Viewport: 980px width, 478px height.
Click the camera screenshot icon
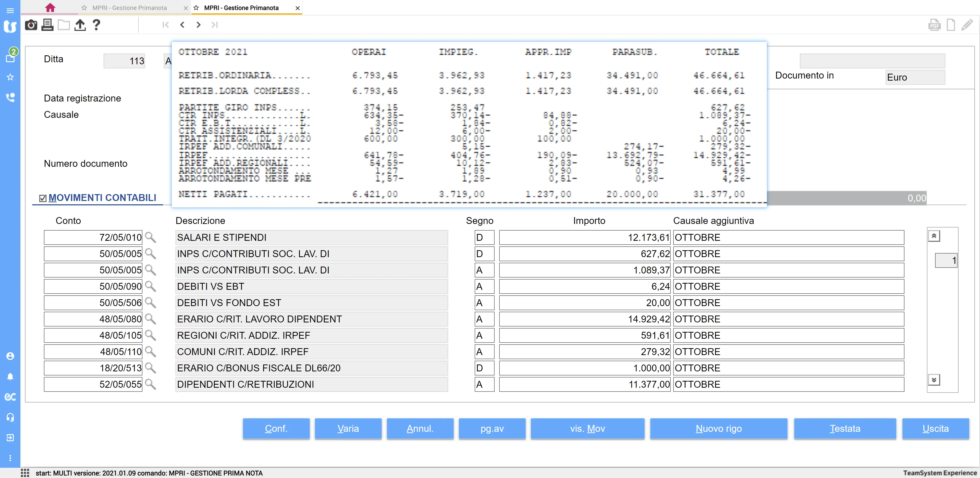[x=31, y=25]
